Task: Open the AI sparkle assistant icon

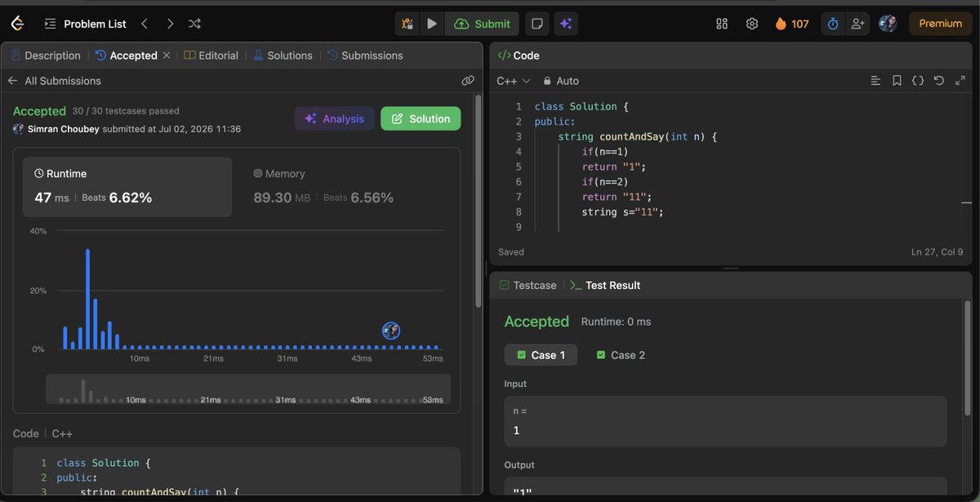Action: coord(565,24)
